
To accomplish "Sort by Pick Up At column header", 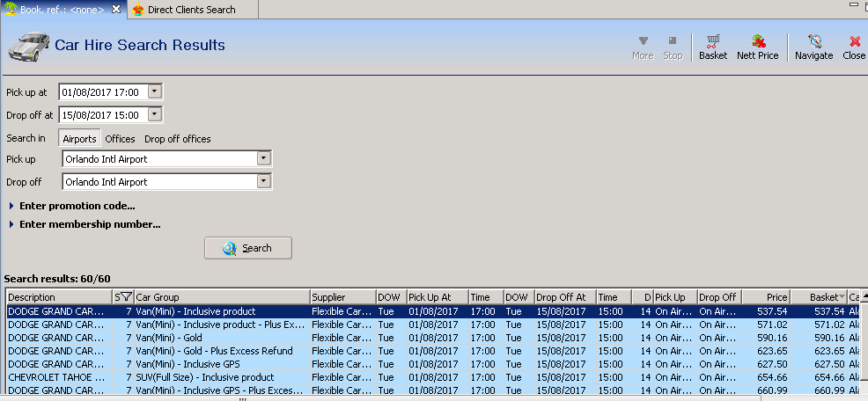I will 438,297.
